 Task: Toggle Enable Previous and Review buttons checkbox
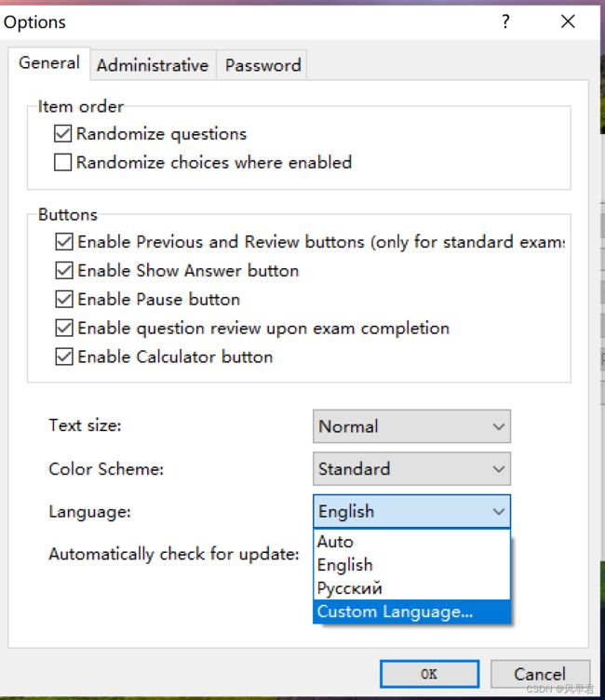64,242
